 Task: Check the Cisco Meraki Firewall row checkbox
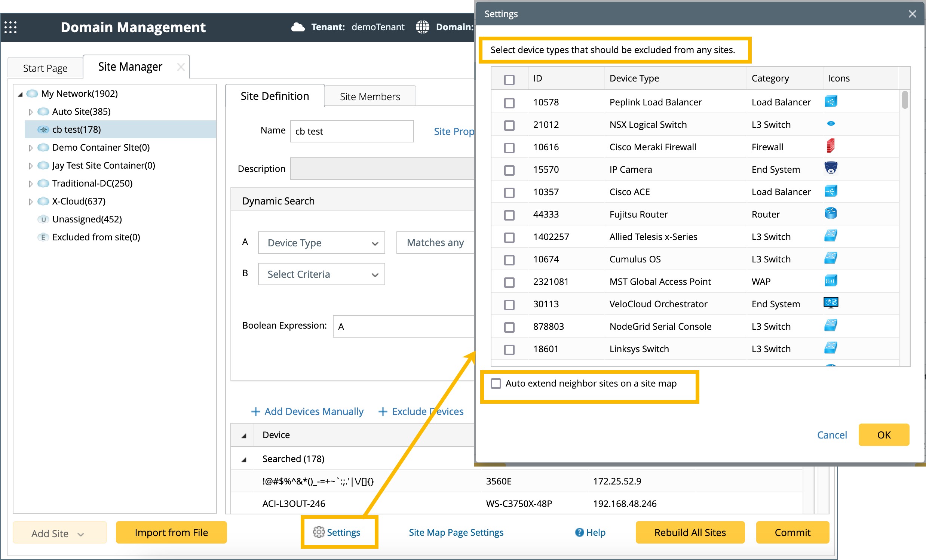coord(509,148)
